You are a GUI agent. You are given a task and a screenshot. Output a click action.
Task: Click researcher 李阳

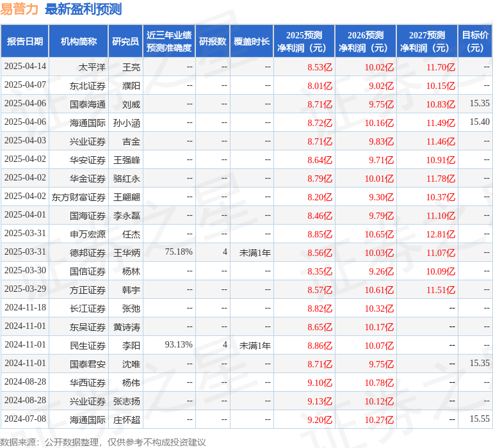131,346
